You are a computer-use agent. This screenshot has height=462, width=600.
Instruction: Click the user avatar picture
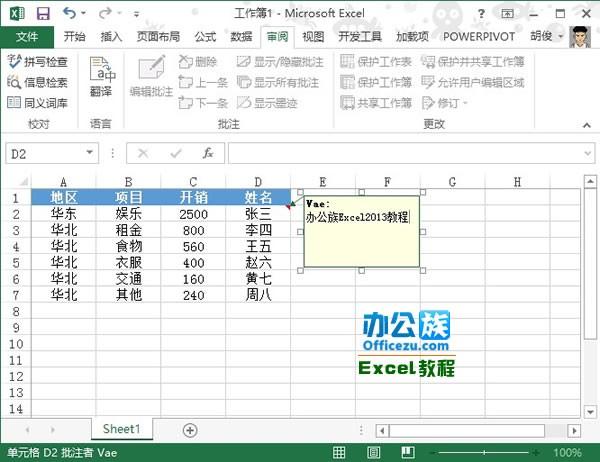click(580, 37)
